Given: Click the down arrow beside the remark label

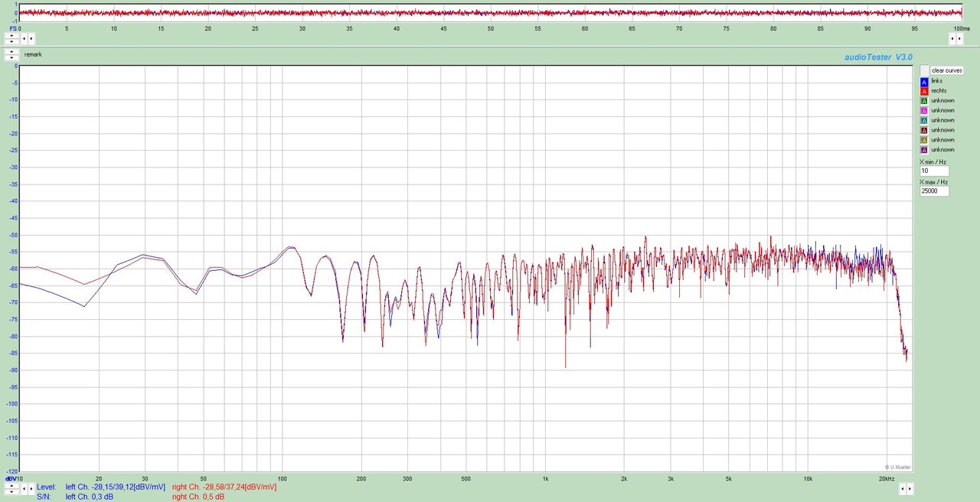Looking at the screenshot, I should [x=11, y=57].
